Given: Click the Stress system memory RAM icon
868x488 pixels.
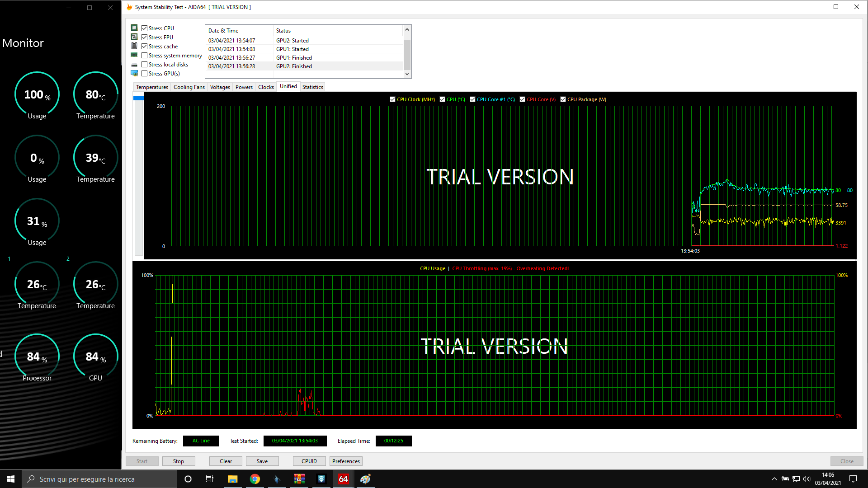Looking at the screenshot, I should 134,55.
